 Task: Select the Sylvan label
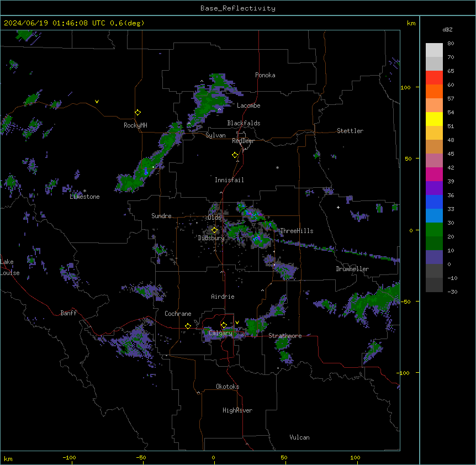[x=215, y=135]
